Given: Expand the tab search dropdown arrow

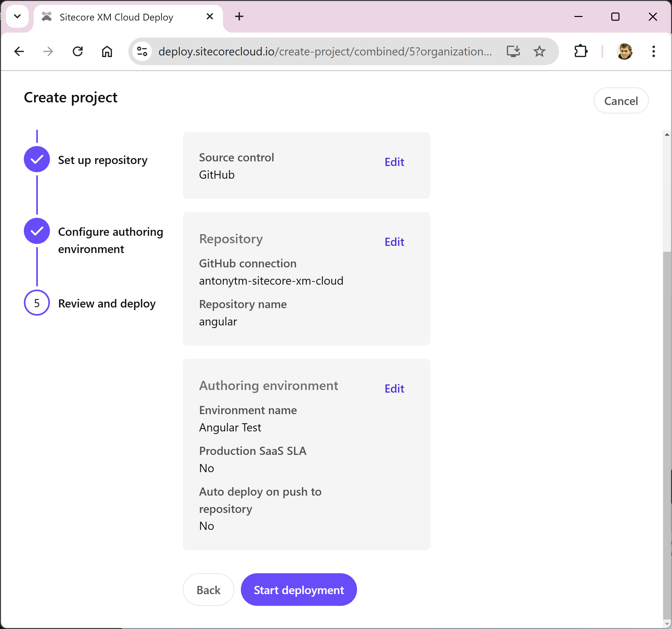Looking at the screenshot, I should pyautogui.click(x=17, y=16).
